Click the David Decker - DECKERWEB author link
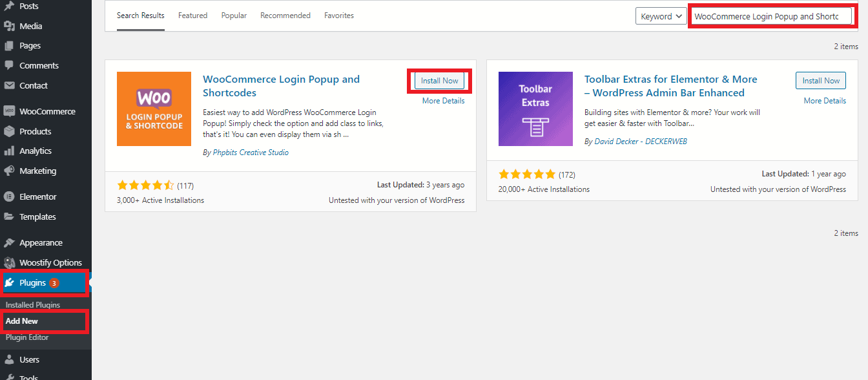 641,141
